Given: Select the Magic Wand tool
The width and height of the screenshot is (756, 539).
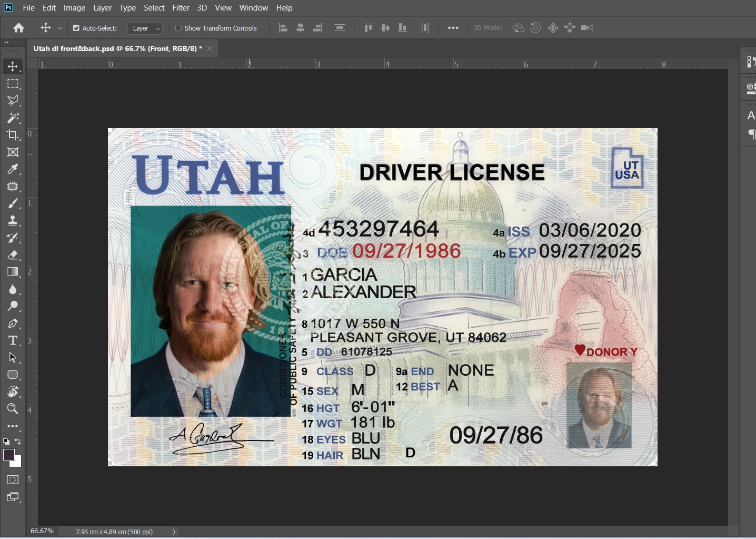Looking at the screenshot, I should coord(13,117).
